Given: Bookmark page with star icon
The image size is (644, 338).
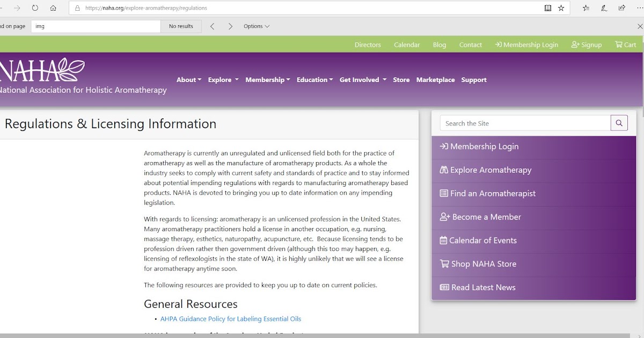Looking at the screenshot, I should (561, 8).
